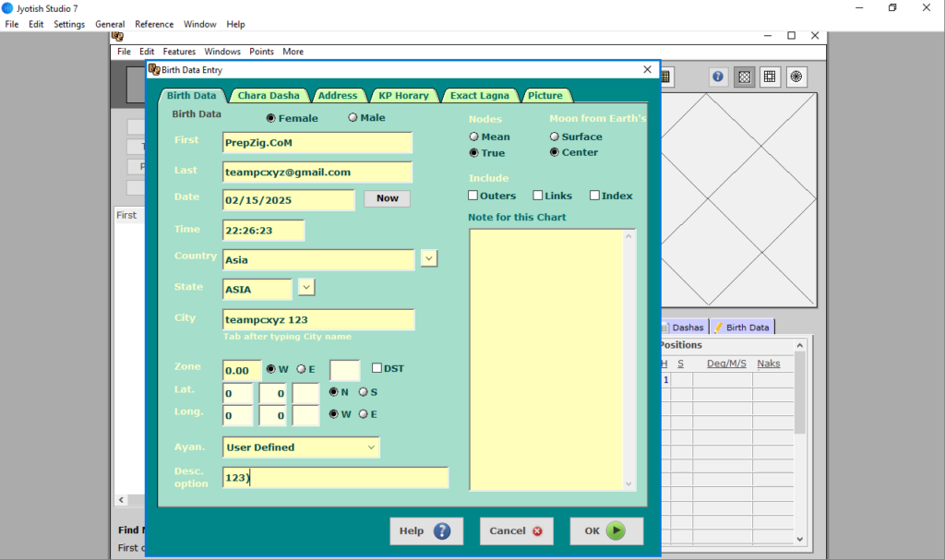The height and width of the screenshot is (560, 945).
Task: Enable the Outers checkbox
Action: [473, 196]
